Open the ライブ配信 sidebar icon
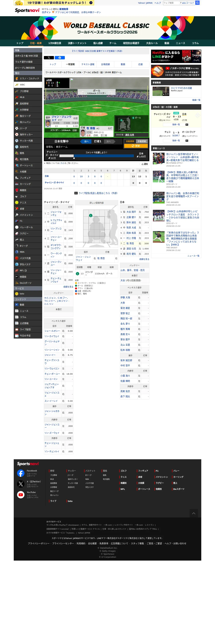This screenshot has height=644, width=215. coord(17,330)
